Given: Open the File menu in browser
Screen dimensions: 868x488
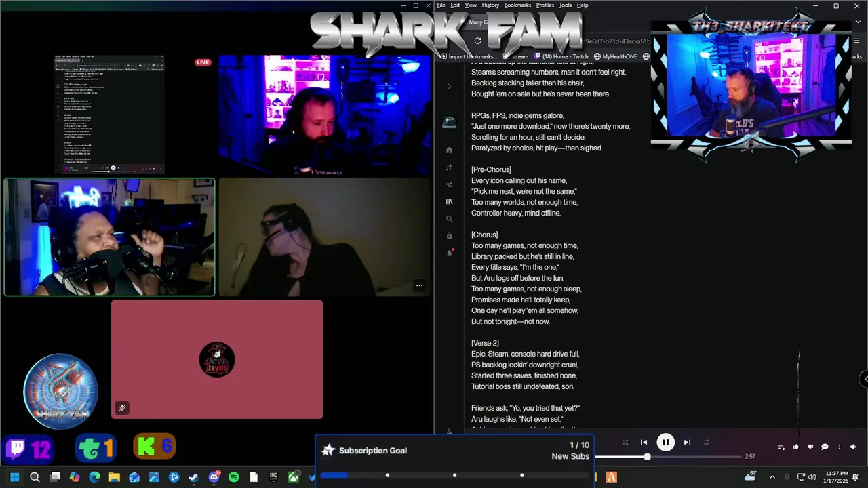Looking at the screenshot, I should (441, 5).
